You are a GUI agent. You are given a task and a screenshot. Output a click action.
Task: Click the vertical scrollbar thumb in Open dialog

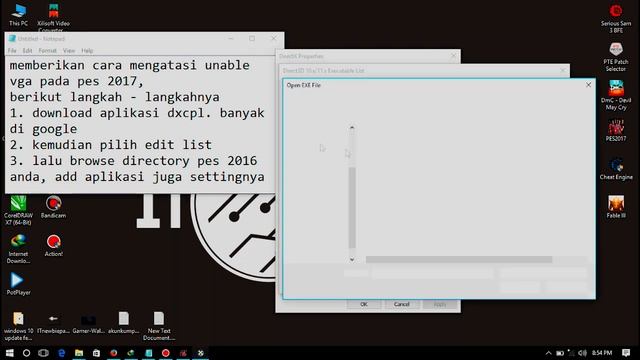click(352, 208)
